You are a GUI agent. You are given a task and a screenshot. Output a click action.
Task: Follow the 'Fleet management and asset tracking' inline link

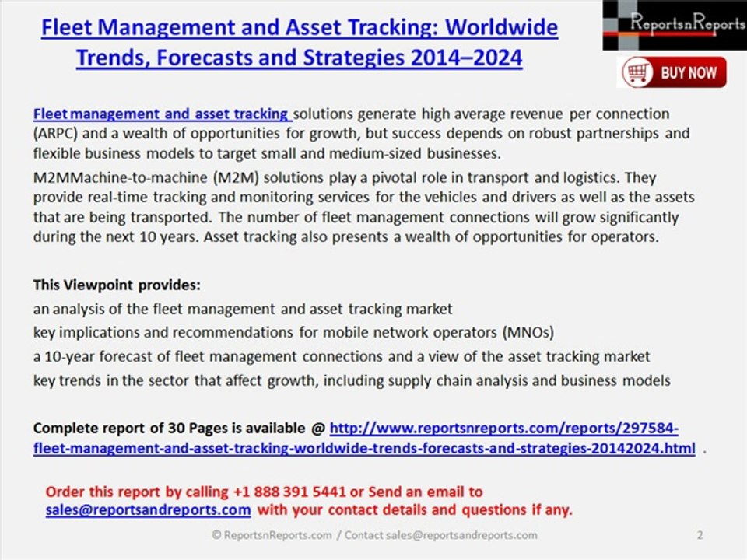[x=161, y=114]
